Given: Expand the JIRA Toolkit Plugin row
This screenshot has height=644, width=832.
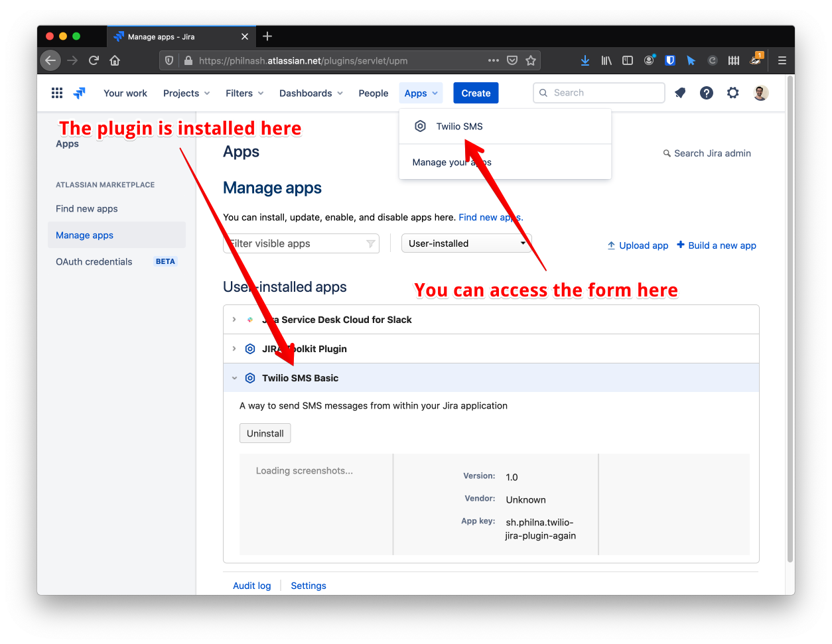Looking at the screenshot, I should (x=234, y=349).
